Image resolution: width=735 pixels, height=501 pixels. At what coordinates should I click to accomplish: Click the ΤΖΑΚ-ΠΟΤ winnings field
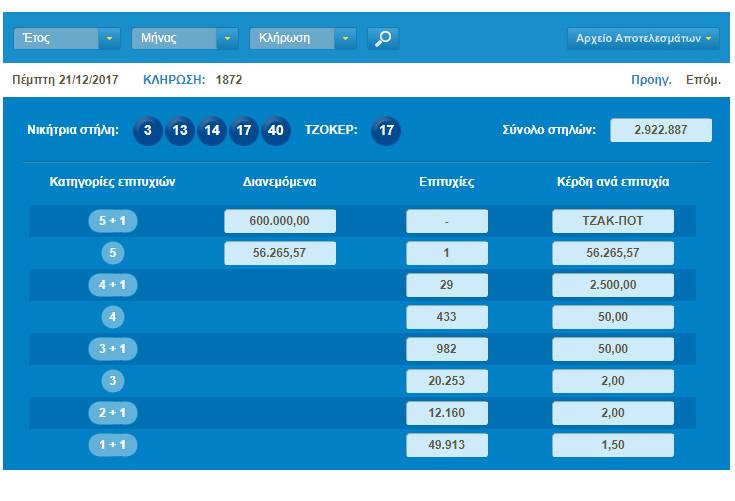click(612, 222)
